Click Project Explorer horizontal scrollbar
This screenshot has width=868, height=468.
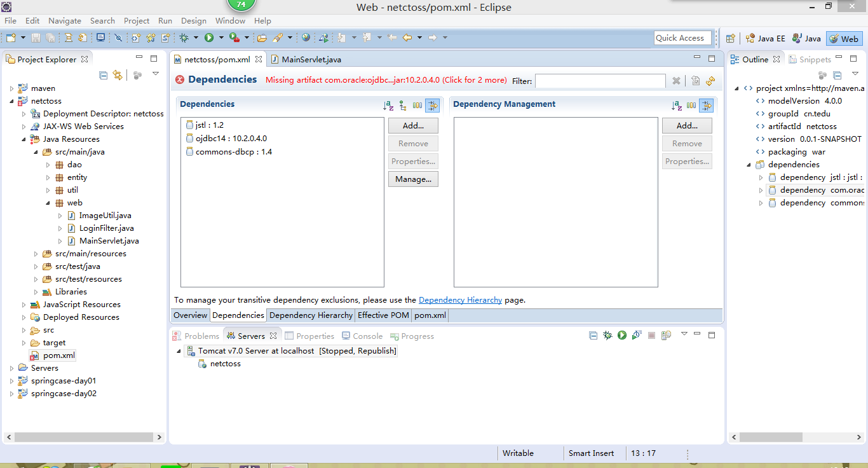pos(83,437)
